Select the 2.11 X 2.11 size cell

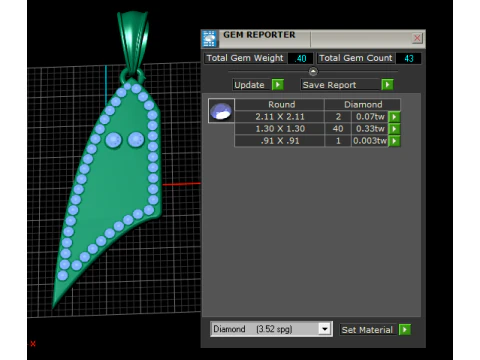[280, 117]
